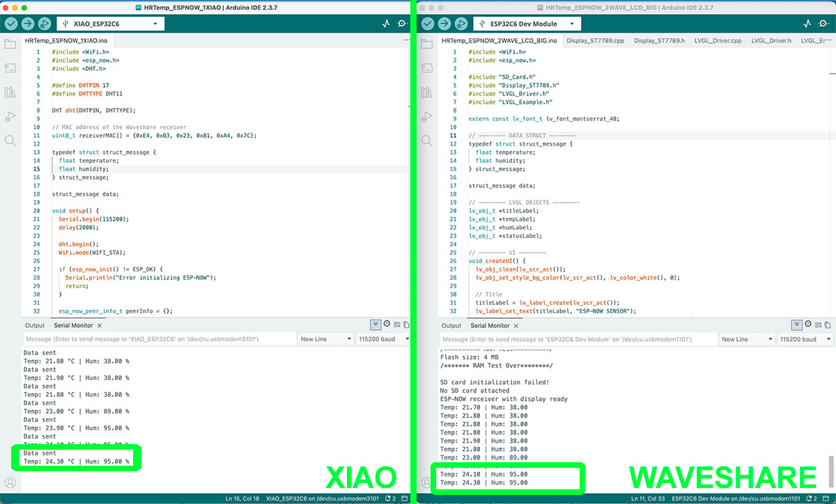The image size is (836, 504).
Task: Select HRTemp_ESPNOW_2WAVE_LCD_BIG.ino tab
Action: point(500,40)
